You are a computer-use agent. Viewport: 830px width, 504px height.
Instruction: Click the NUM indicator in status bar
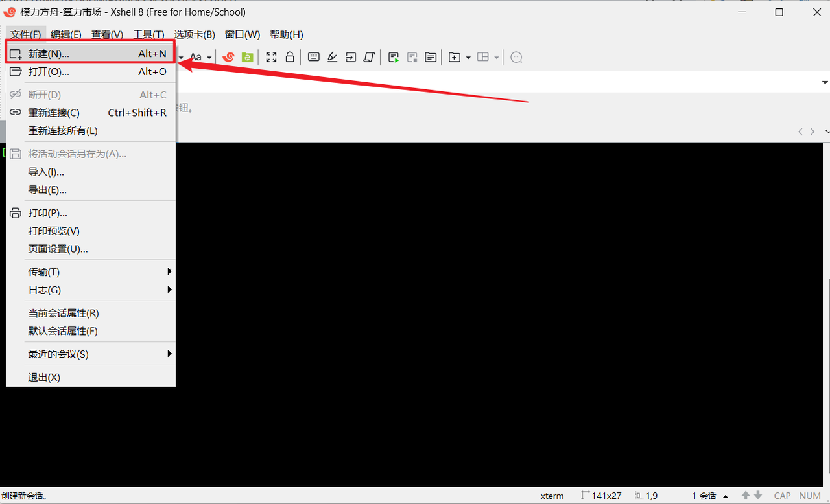(x=810, y=496)
